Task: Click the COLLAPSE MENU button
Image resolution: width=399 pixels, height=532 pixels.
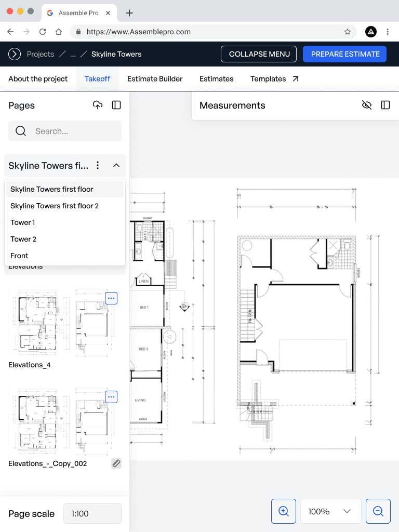Action: pos(259,54)
